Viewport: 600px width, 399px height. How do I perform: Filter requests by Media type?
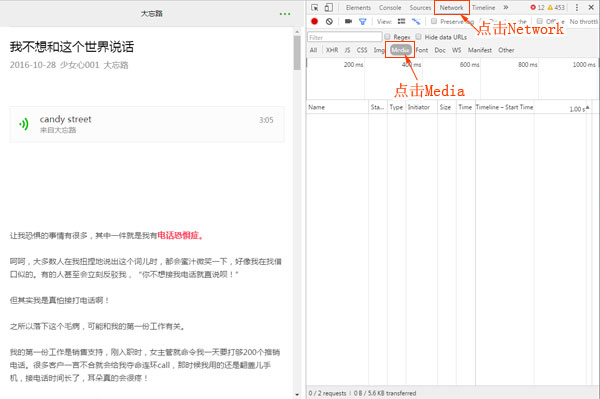[x=400, y=50]
